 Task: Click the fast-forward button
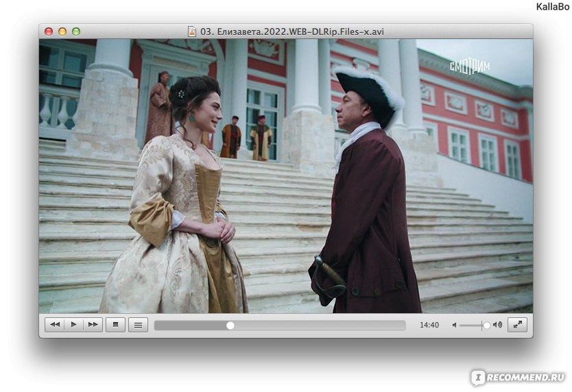coord(93,325)
